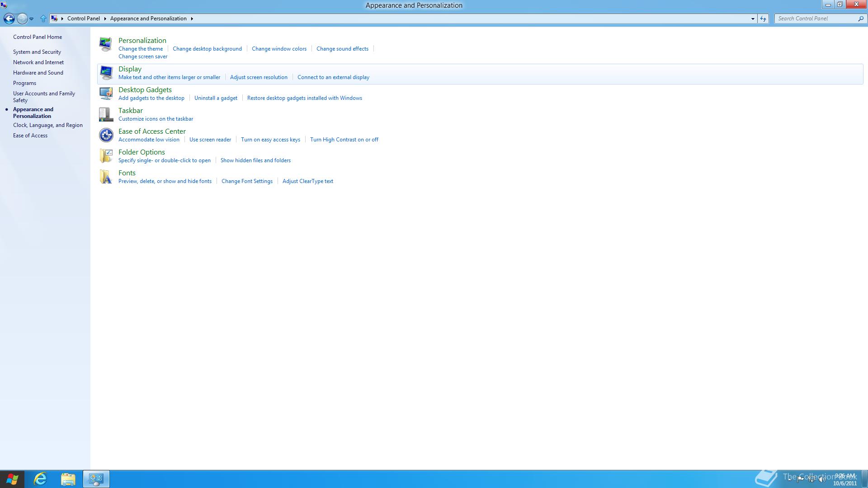Expand Appearance and Personalization breadcrumb arrow
The height and width of the screenshot is (488, 868).
[192, 19]
